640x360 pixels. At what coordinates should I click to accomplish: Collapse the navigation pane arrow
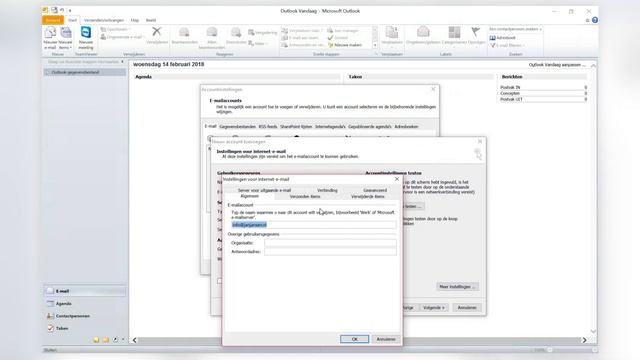point(122,62)
